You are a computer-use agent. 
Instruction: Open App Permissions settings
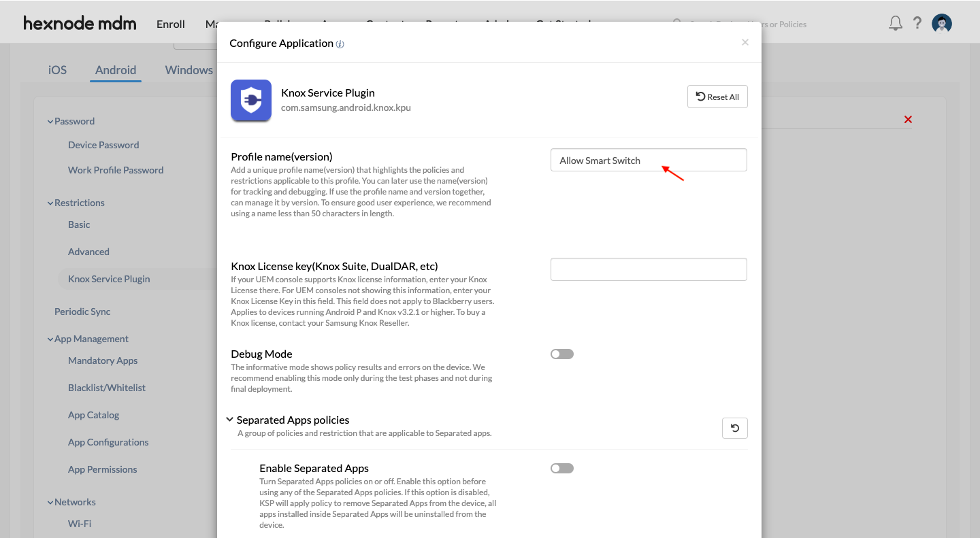click(102, 469)
